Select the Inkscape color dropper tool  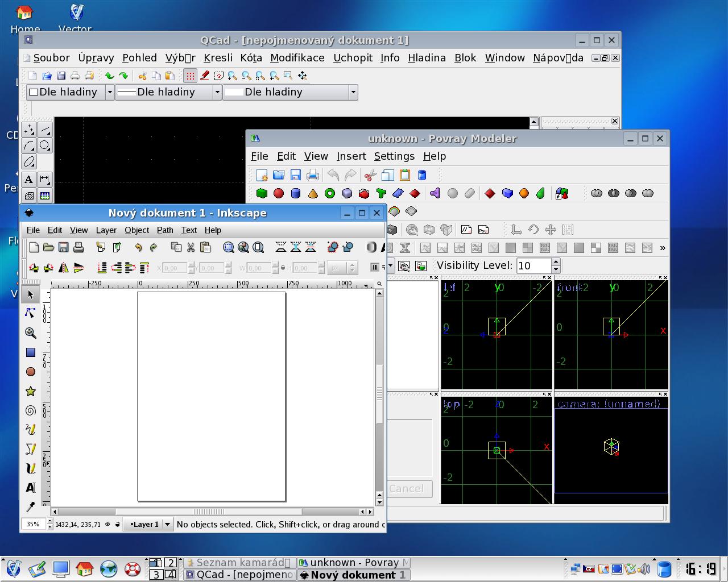31,506
